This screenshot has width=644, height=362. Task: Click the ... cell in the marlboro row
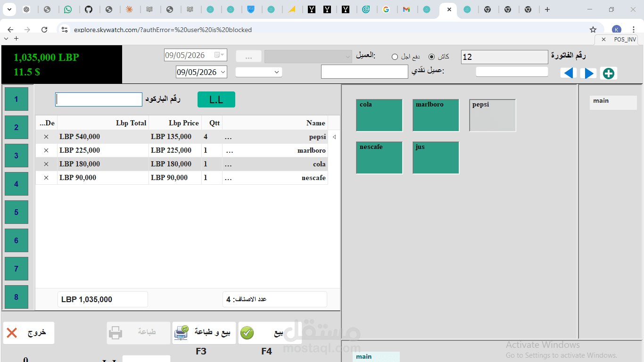230,151
